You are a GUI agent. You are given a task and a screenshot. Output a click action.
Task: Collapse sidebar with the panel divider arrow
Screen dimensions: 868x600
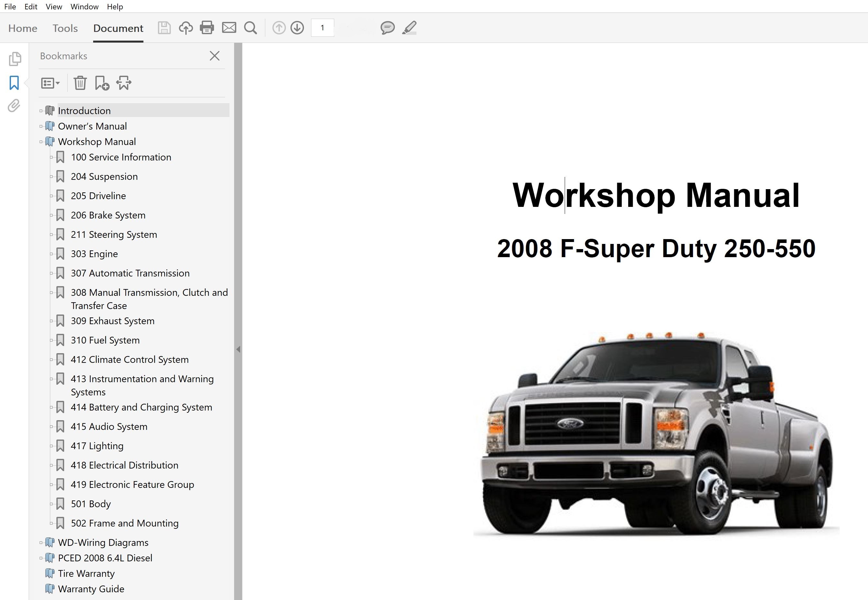coord(238,350)
